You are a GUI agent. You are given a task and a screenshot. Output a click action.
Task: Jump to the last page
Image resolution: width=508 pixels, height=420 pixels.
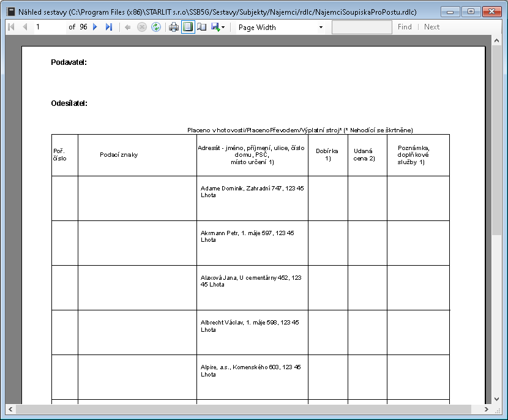click(109, 27)
